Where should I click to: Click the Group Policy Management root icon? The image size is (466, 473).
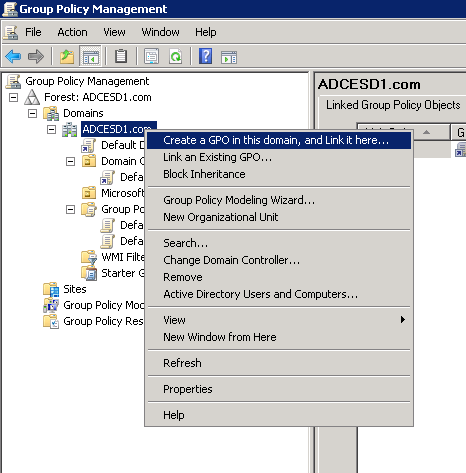tap(13, 81)
